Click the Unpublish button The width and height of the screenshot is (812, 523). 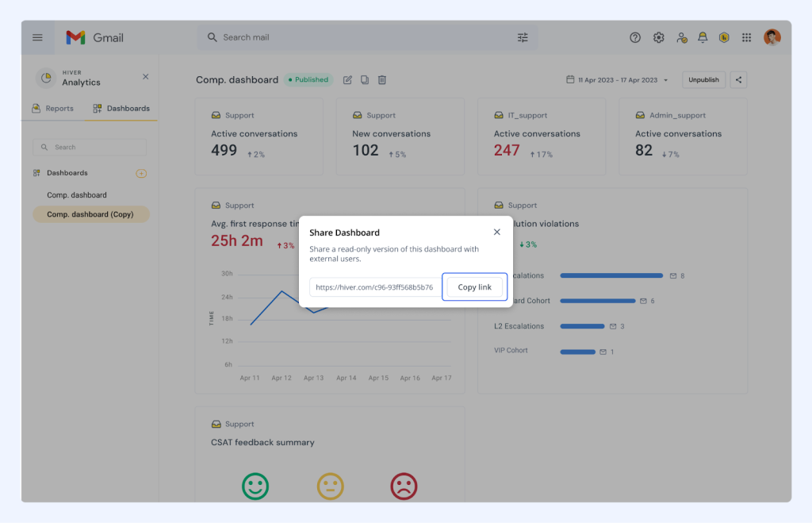pos(703,79)
